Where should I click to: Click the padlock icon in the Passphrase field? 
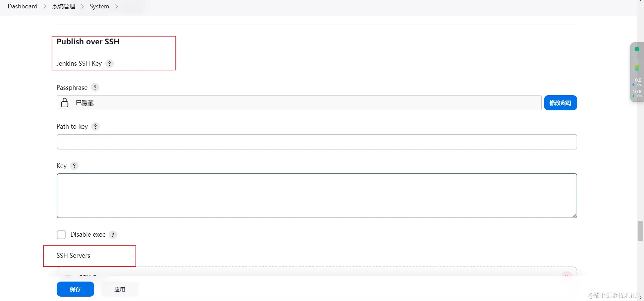65,103
